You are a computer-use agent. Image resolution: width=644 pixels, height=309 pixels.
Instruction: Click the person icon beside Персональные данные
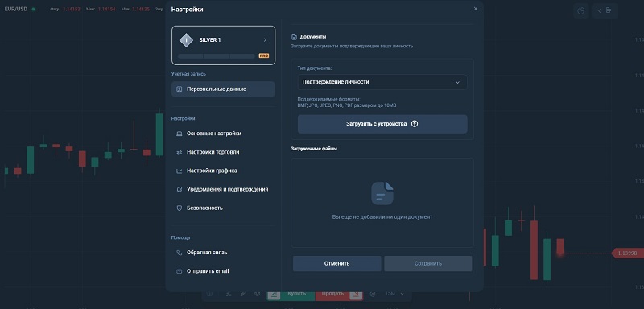pyautogui.click(x=179, y=89)
